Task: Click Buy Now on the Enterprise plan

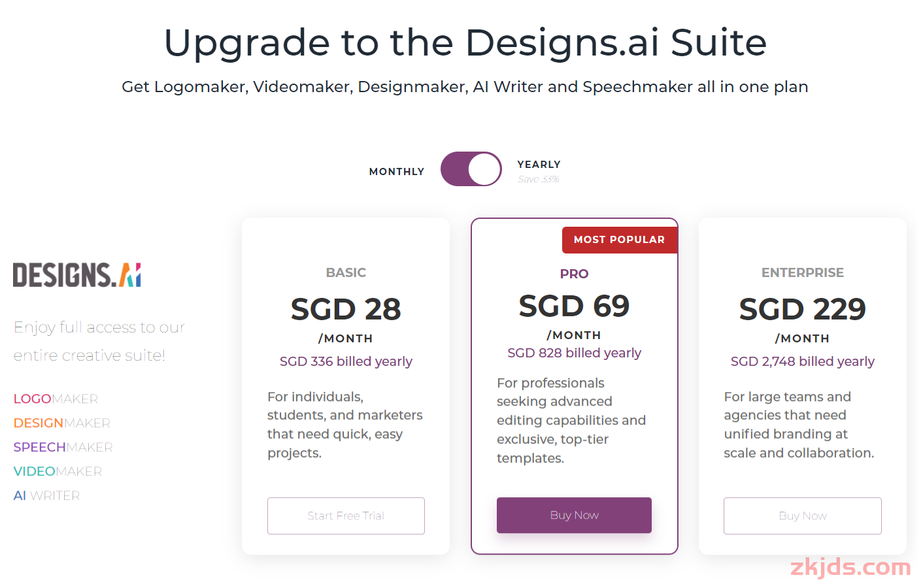Action: (x=803, y=515)
